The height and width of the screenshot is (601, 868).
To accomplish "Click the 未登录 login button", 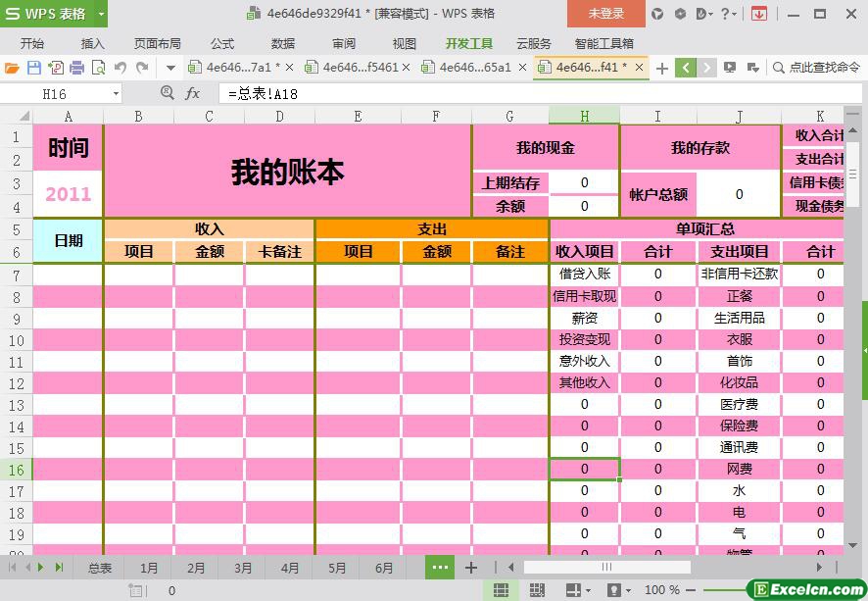I will [605, 14].
